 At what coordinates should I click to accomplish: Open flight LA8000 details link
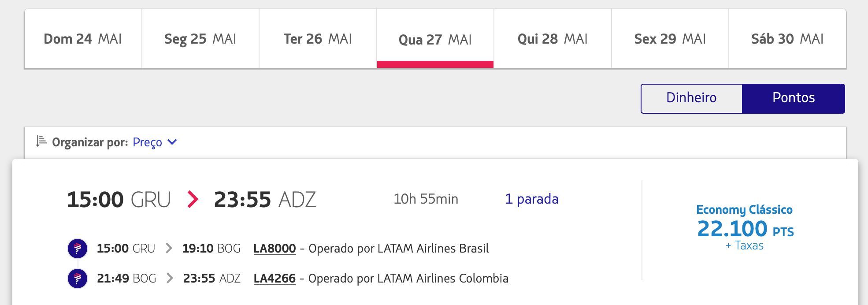pos(274,249)
